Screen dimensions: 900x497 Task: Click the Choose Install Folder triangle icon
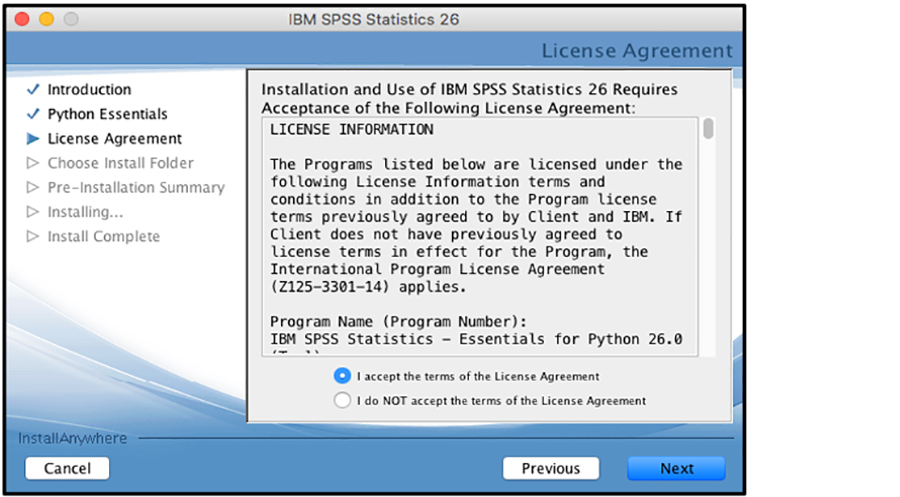click(x=33, y=163)
